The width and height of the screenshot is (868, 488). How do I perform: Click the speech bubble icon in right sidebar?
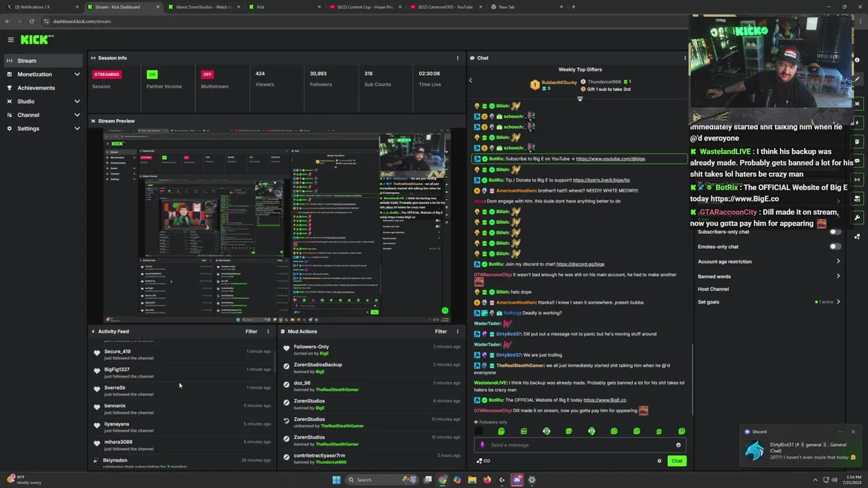pyautogui.click(x=857, y=161)
